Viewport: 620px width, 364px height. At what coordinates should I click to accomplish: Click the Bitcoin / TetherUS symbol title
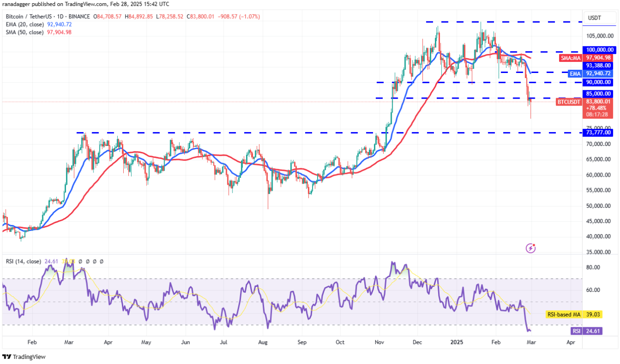27,17
